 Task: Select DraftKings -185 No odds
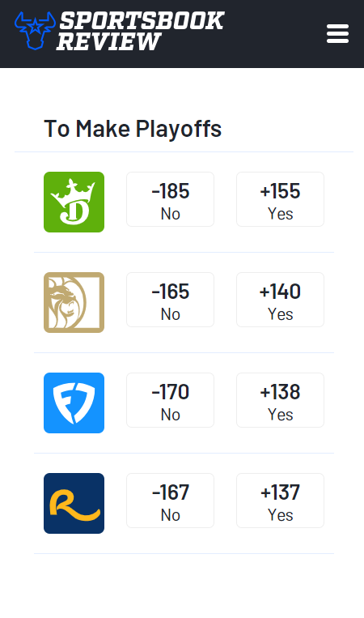click(x=170, y=199)
